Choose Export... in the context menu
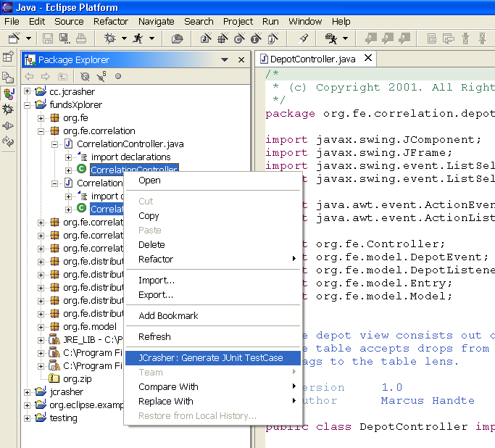Screen dimensions: 495x448 coord(213,295)
